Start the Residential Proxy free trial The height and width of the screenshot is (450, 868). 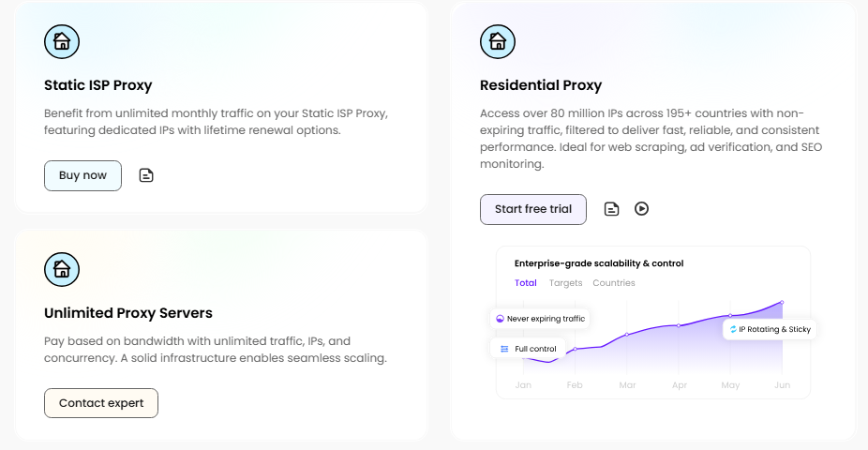pos(532,209)
